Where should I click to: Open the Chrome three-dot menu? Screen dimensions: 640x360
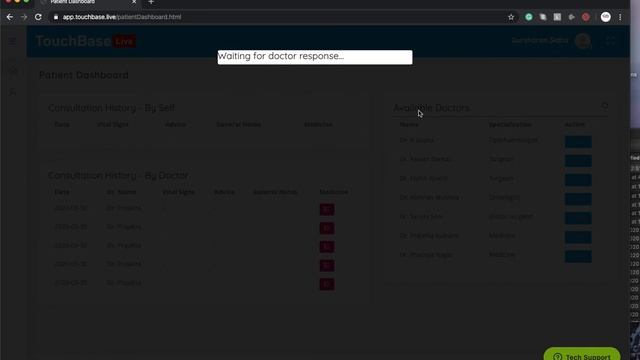point(620,17)
